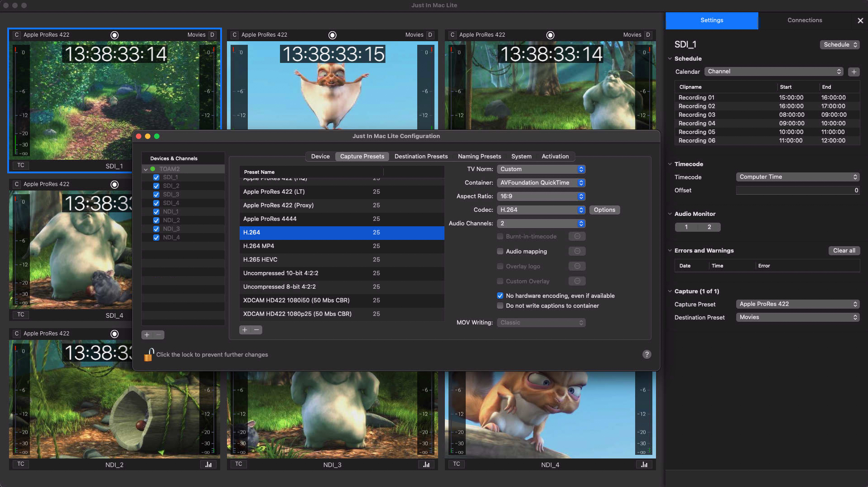The width and height of the screenshot is (868, 487).
Task: Open audio levels icon for NDI_2
Action: (208, 464)
